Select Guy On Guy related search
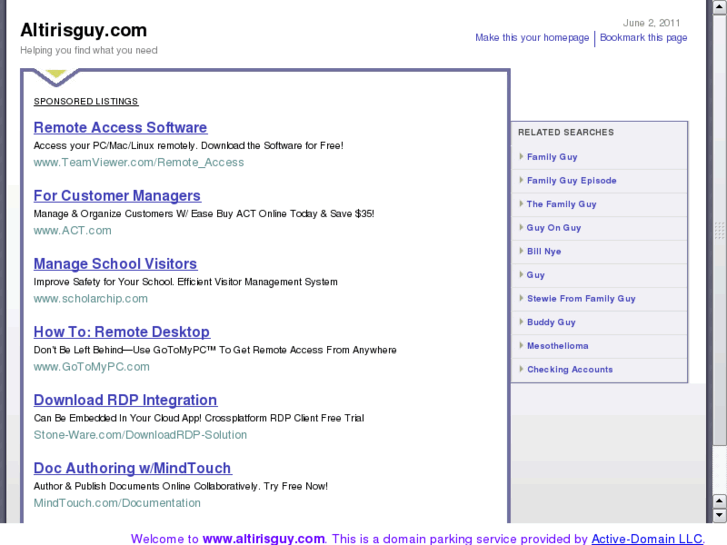Viewport: 727px width, 545px height. [554, 228]
